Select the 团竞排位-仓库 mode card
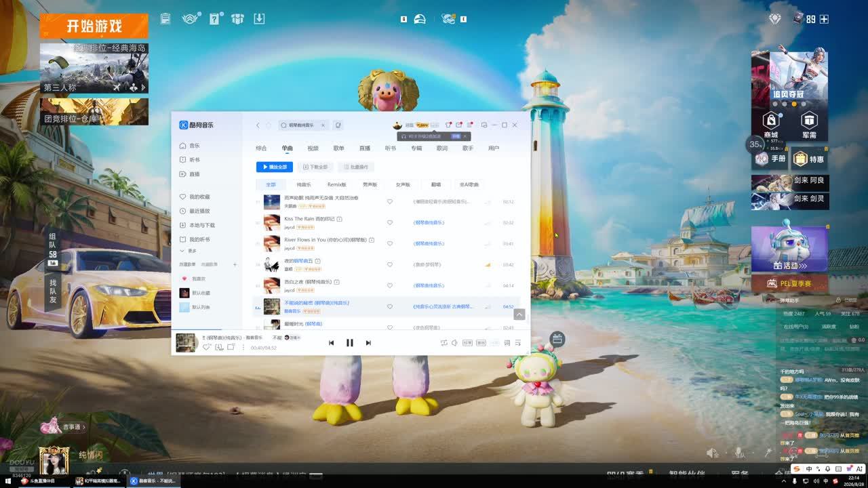 pos(94,111)
